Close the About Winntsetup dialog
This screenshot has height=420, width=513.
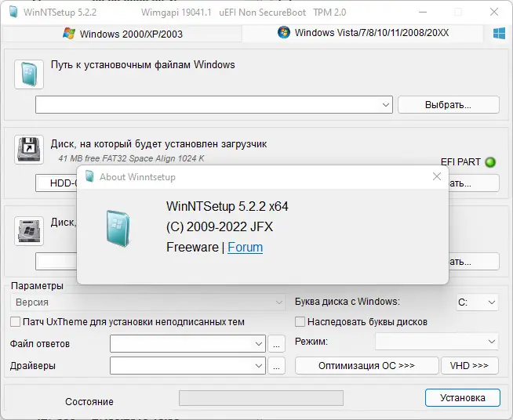click(x=437, y=177)
